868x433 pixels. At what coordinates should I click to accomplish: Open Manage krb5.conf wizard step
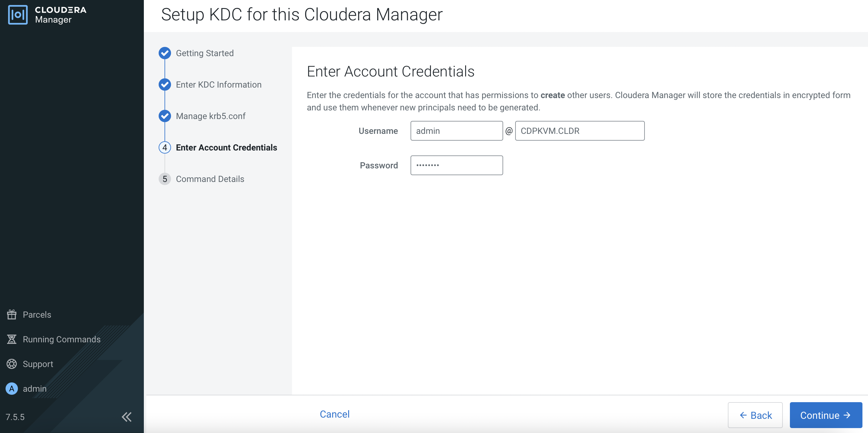point(211,116)
